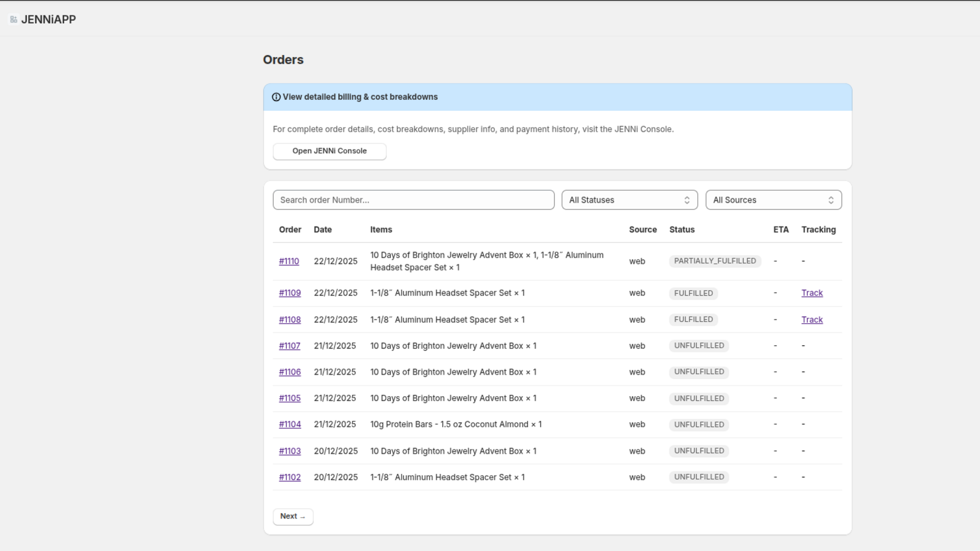Image resolution: width=980 pixels, height=551 pixels.
Task: Track the shipment for order #1109
Action: pos(812,293)
